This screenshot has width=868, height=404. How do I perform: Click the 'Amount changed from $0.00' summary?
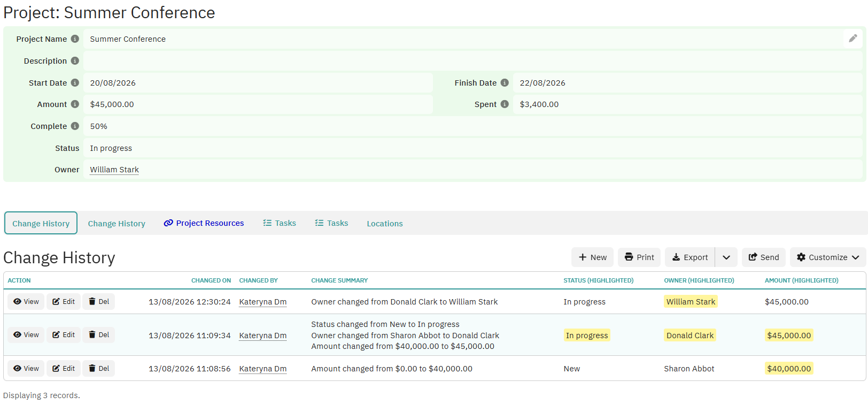[x=392, y=369]
